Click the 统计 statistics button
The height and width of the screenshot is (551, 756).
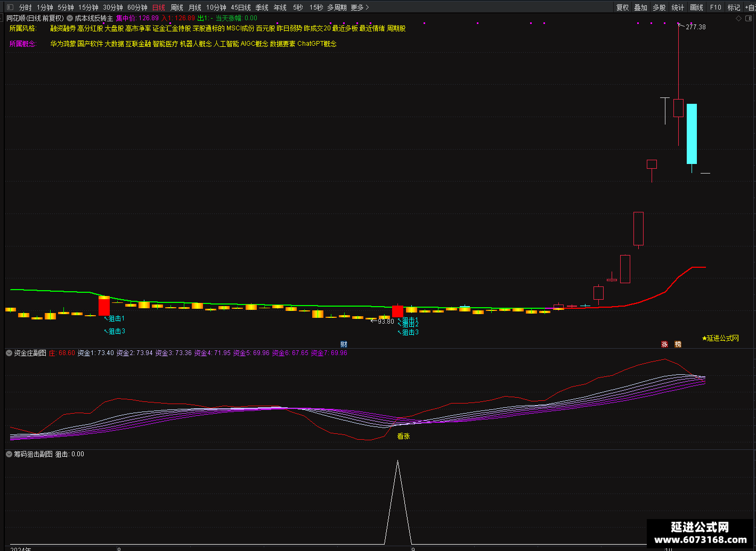(678, 7)
